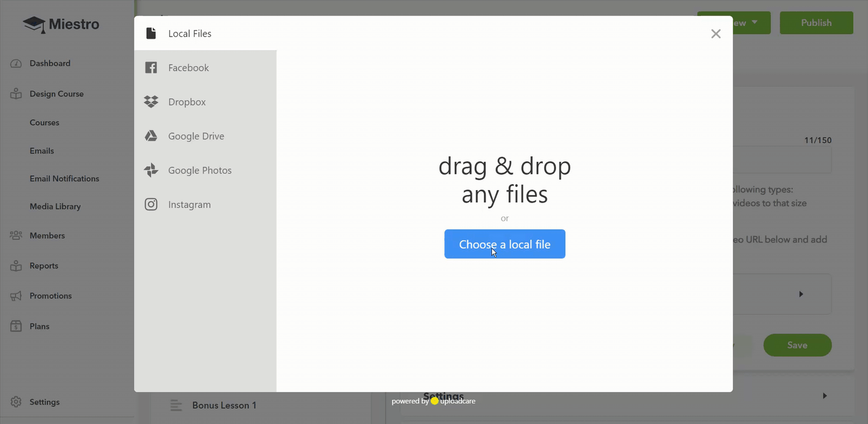The height and width of the screenshot is (424, 868).
Task: Click the Promotions megaphone icon
Action: point(16,296)
